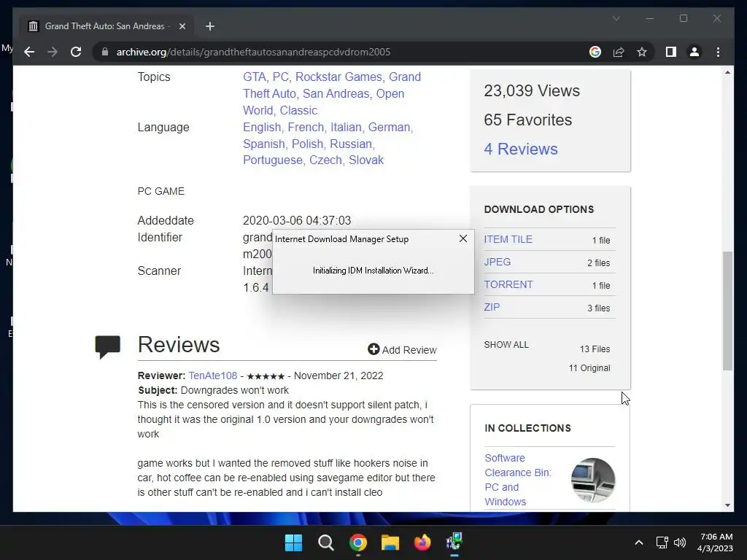Open the tab search dropdown chevron
Screen dimensions: 747x560
616,18
